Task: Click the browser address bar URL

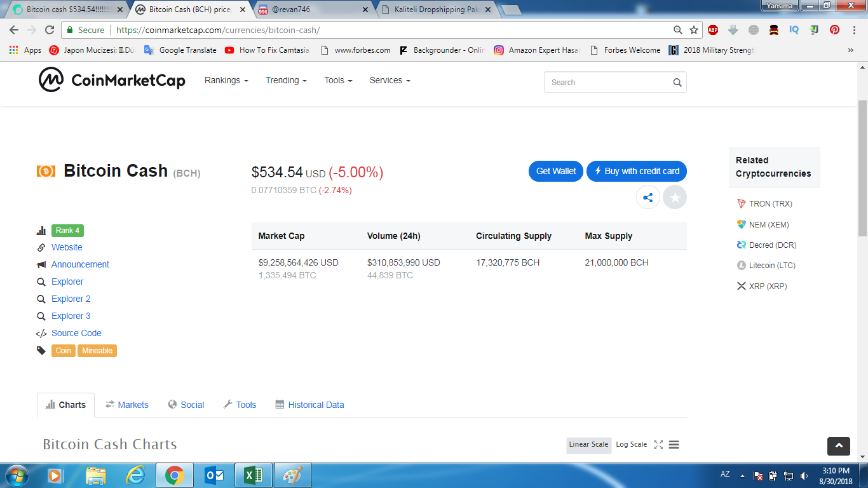Action: (218, 30)
